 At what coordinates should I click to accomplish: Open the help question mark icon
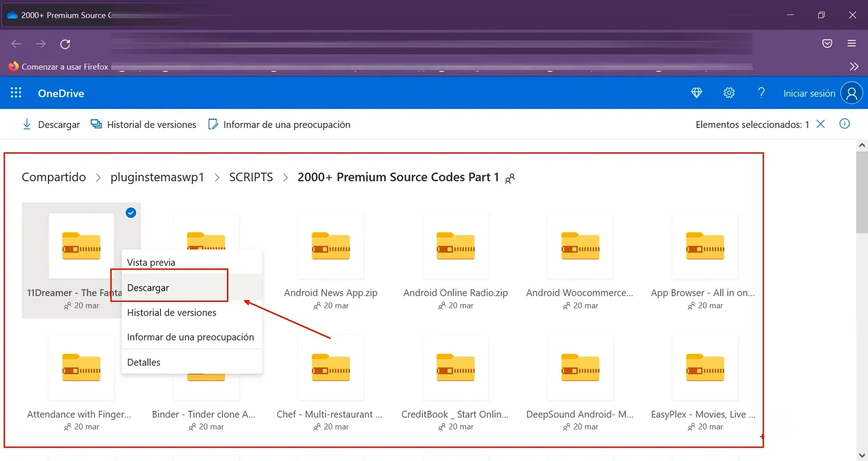761,93
